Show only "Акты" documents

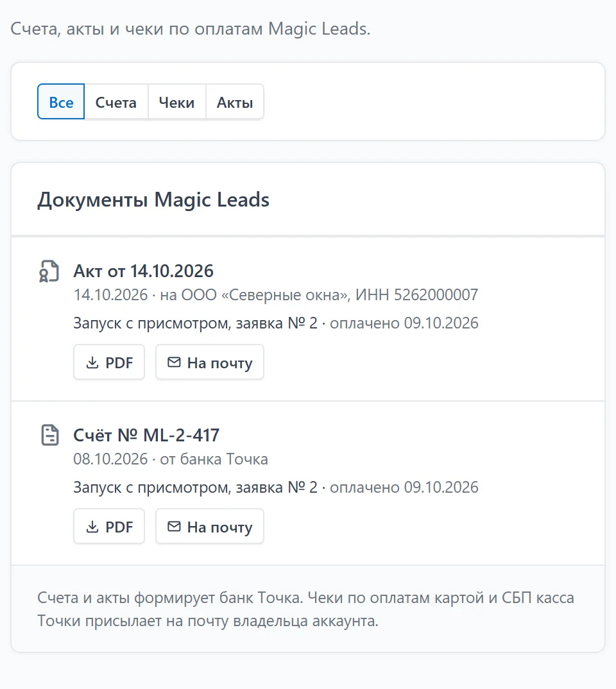coord(235,101)
